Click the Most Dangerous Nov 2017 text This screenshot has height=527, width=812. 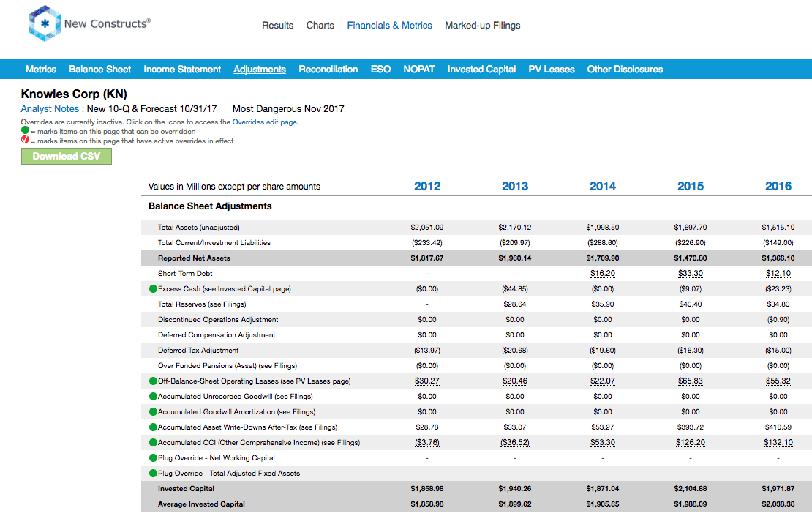tap(288, 109)
